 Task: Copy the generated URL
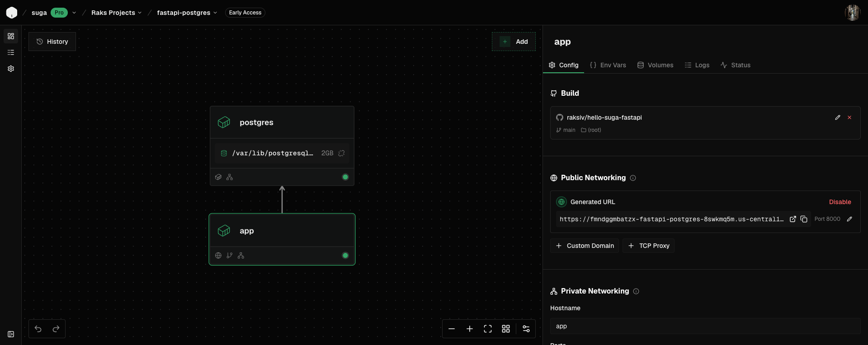804,219
